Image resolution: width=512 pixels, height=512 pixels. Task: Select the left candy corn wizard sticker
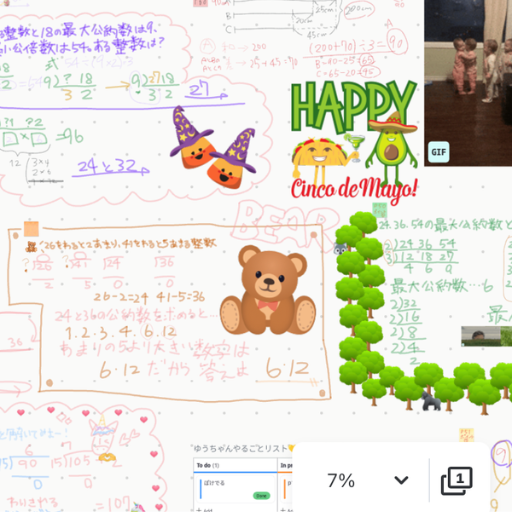(x=192, y=138)
